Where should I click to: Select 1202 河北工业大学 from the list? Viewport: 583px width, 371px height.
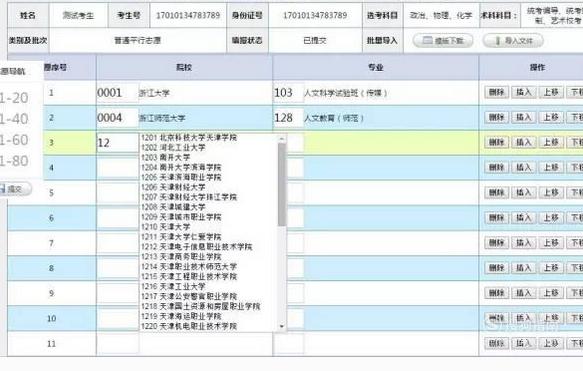coord(173,148)
